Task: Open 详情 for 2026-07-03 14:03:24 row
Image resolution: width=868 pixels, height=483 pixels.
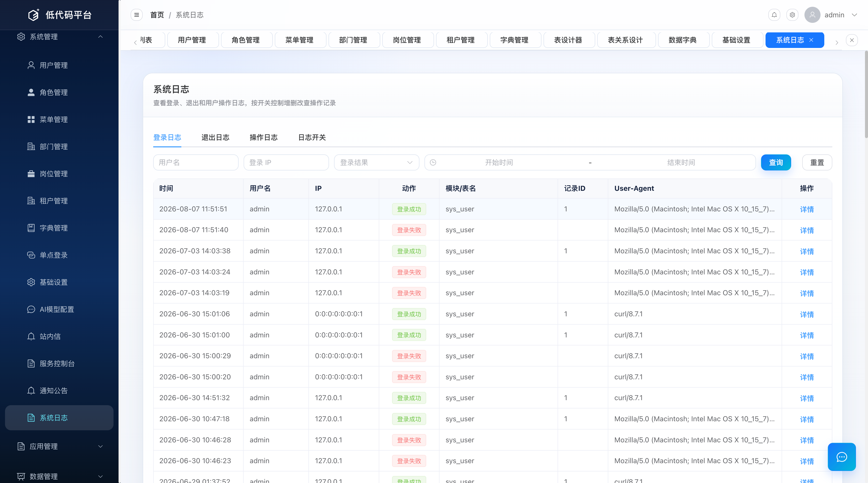Action: coord(807,272)
